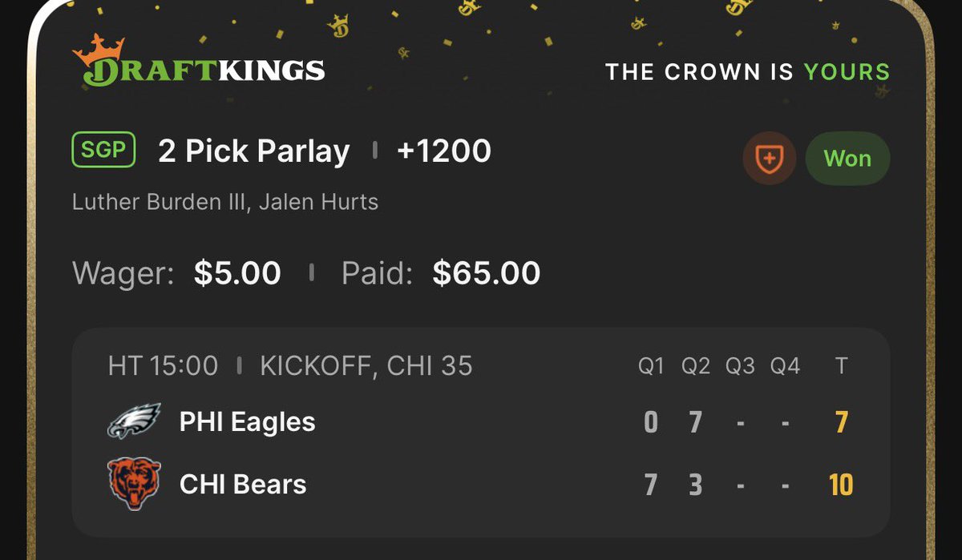Tap the Q1 column header
Screen dimensions: 962x560
651,366
